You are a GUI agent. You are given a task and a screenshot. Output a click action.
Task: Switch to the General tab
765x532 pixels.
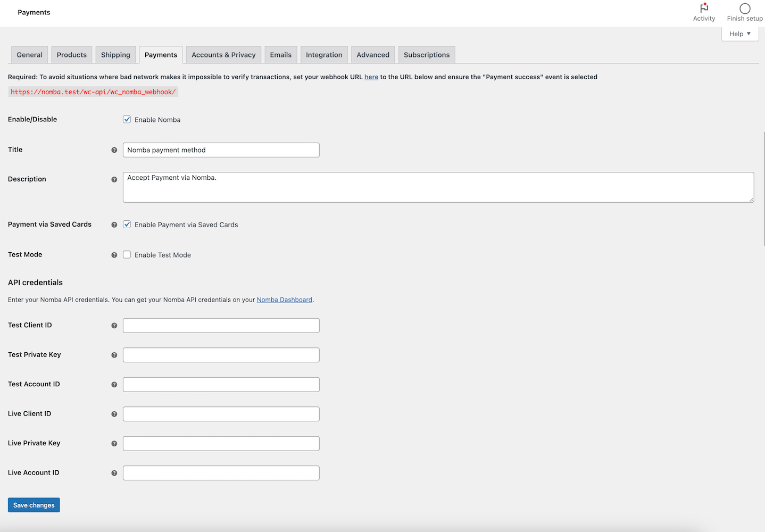pos(30,55)
